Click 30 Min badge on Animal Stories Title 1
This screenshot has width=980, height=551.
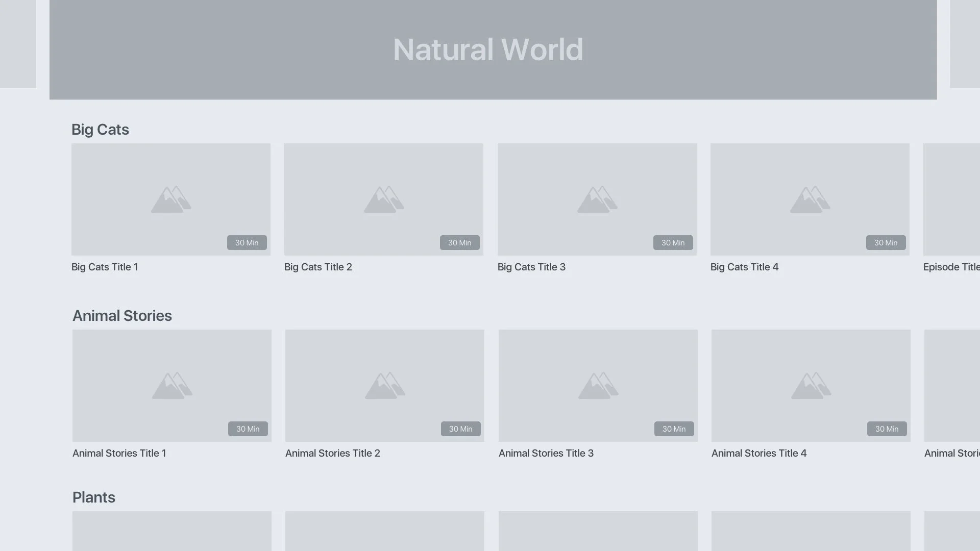[248, 429]
